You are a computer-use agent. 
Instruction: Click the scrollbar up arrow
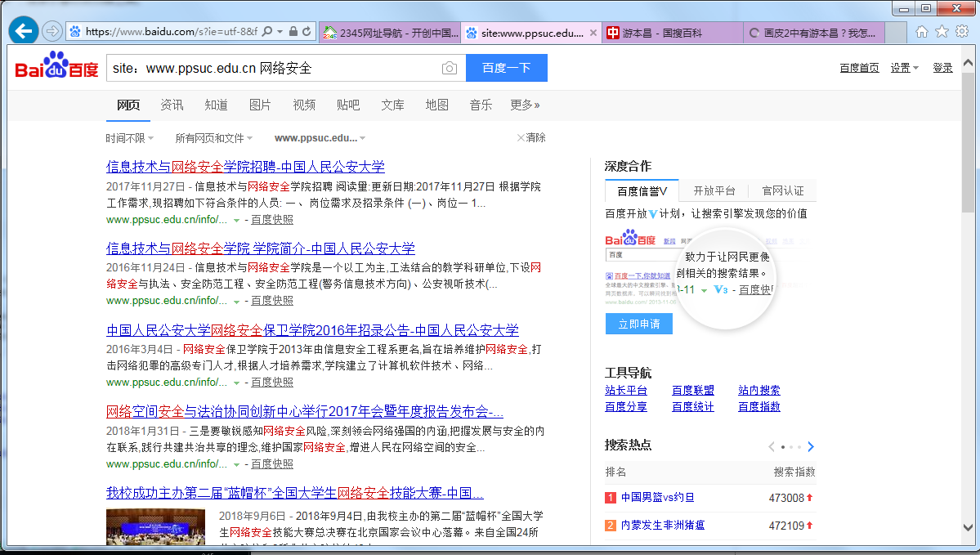point(968,62)
